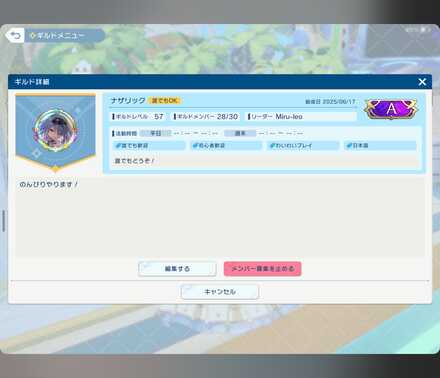Click the ギルドレベル 57 field
440x378 pixels.
pyautogui.click(x=138, y=117)
